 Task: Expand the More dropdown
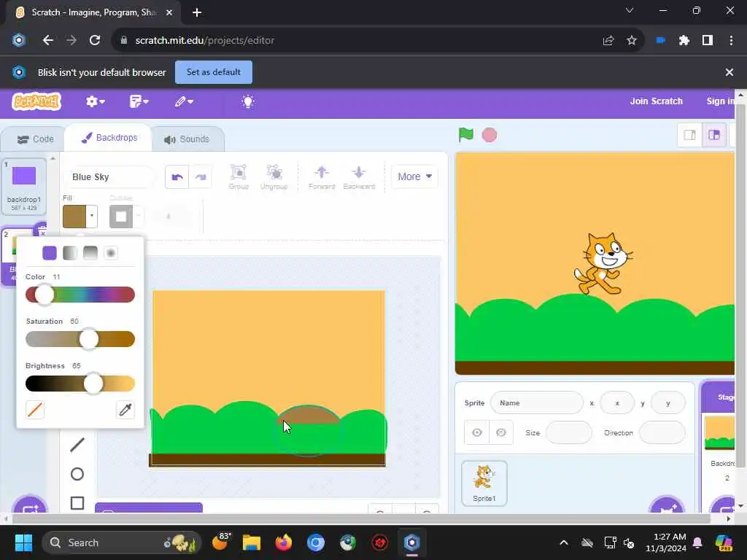(414, 176)
